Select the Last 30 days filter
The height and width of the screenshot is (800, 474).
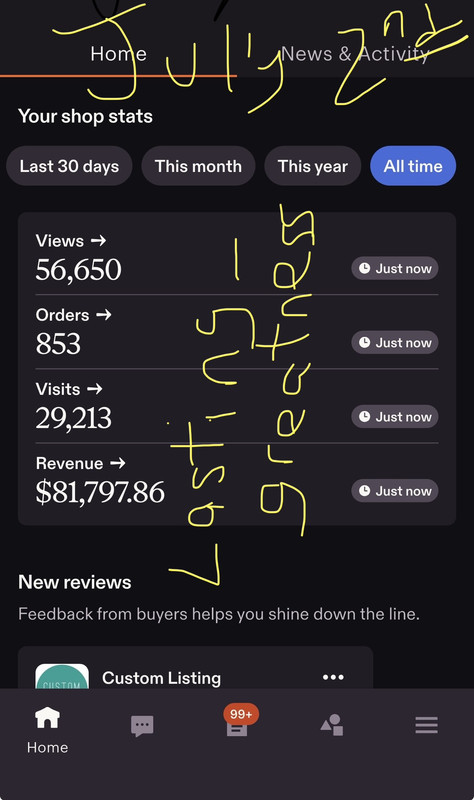pos(69,166)
